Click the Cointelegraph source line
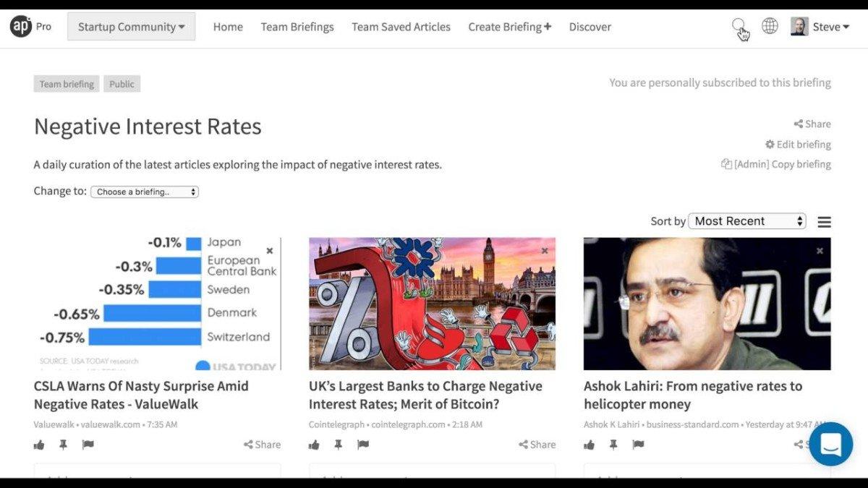868x488 pixels. point(396,424)
